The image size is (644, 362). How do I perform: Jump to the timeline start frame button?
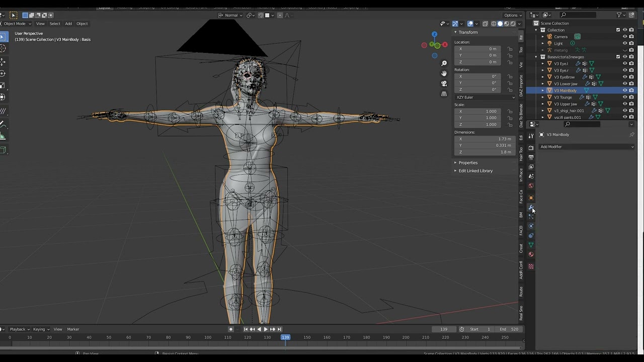click(246, 329)
